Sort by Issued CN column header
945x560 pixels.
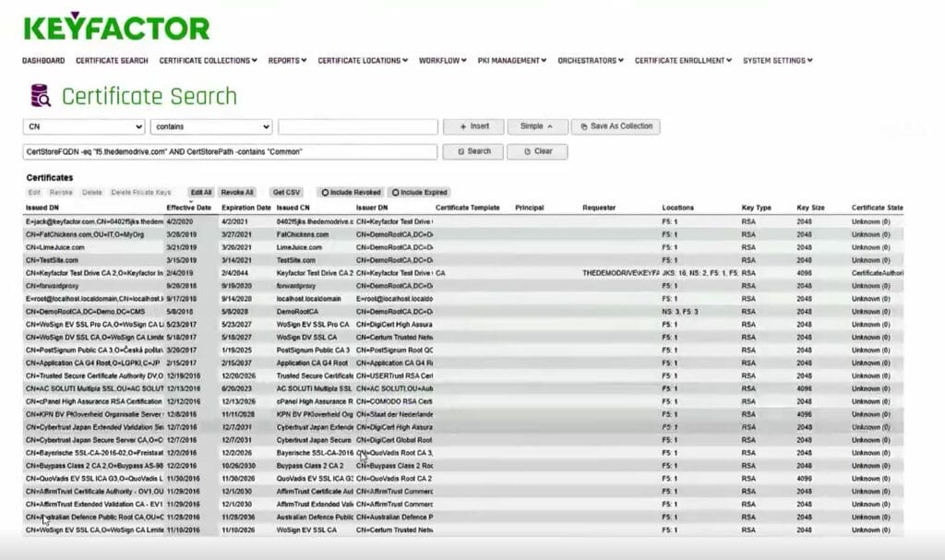pos(293,208)
